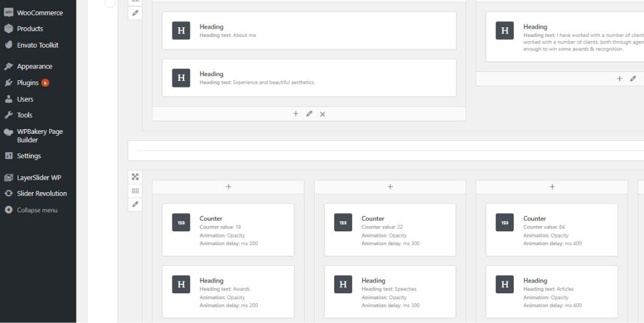Click the Plugins plug icon
This screenshot has height=323, width=644.
9,83
